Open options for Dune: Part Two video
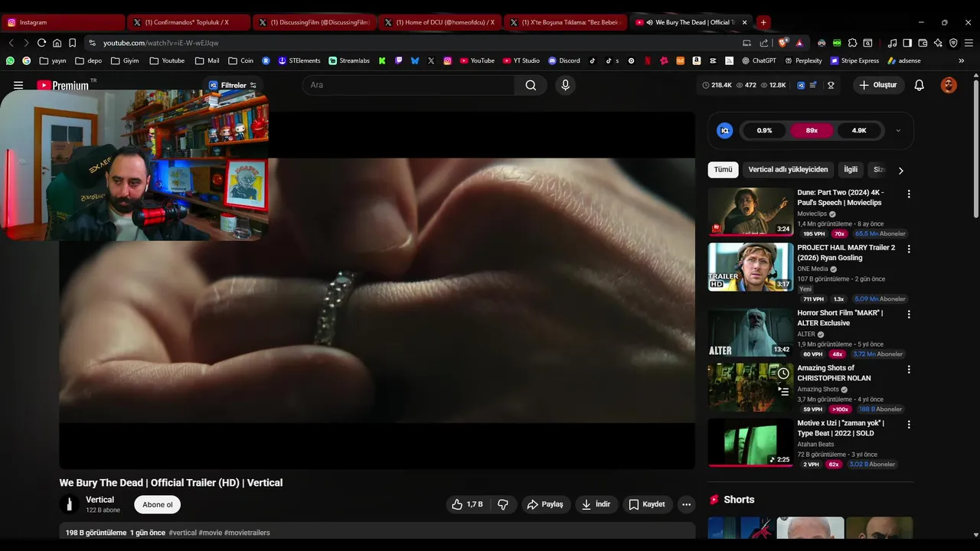The height and width of the screenshot is (551, 980). point(909,194)
